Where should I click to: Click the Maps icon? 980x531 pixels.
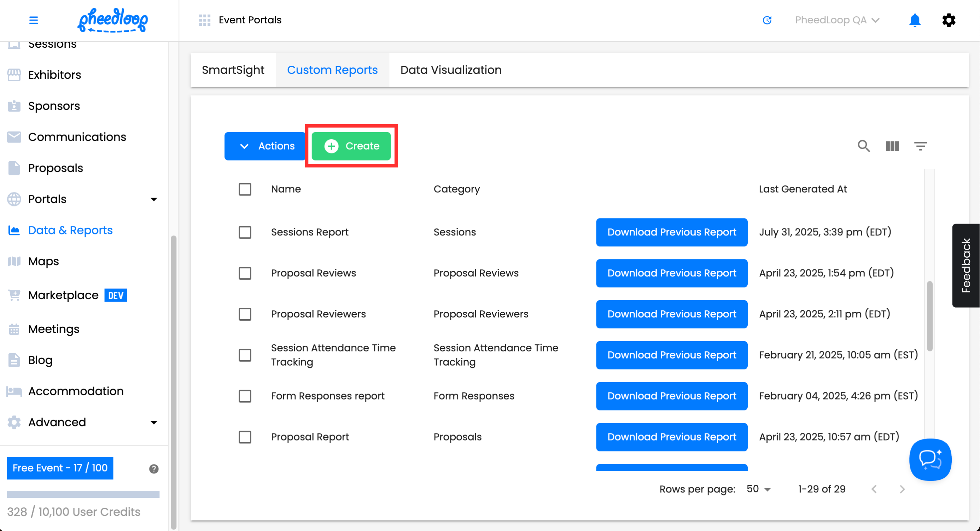pos(14,261)
